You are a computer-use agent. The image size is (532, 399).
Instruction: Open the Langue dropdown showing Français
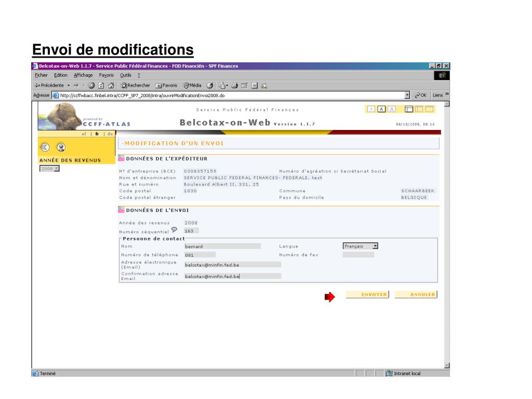pyautogui.click(x=361, y=246)
